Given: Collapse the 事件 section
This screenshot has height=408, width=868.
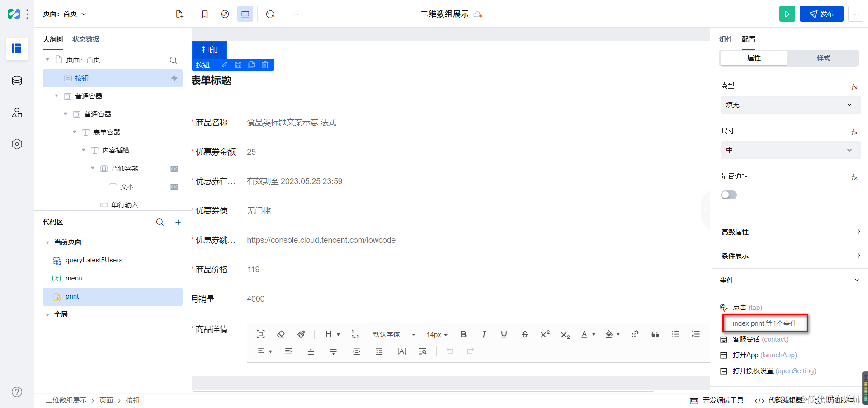Looking at the screenshot, I should pyautogui.click(x=790, y=280).
